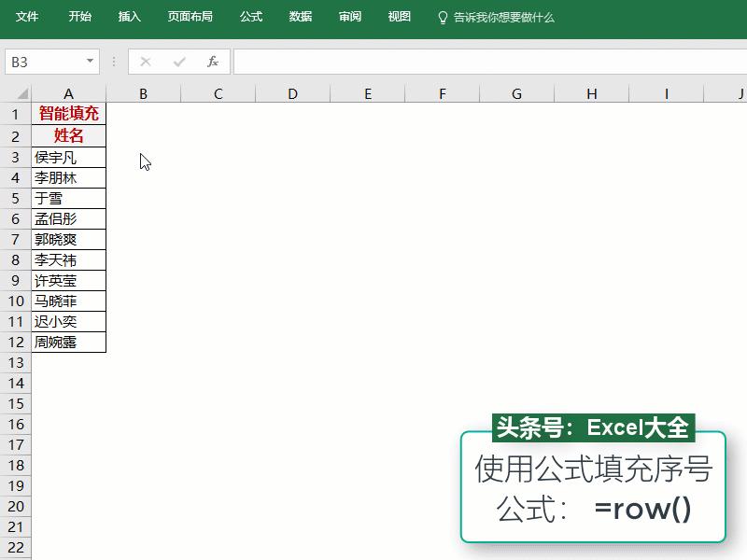Select cell containing 侯宇凡

point(68,157)
